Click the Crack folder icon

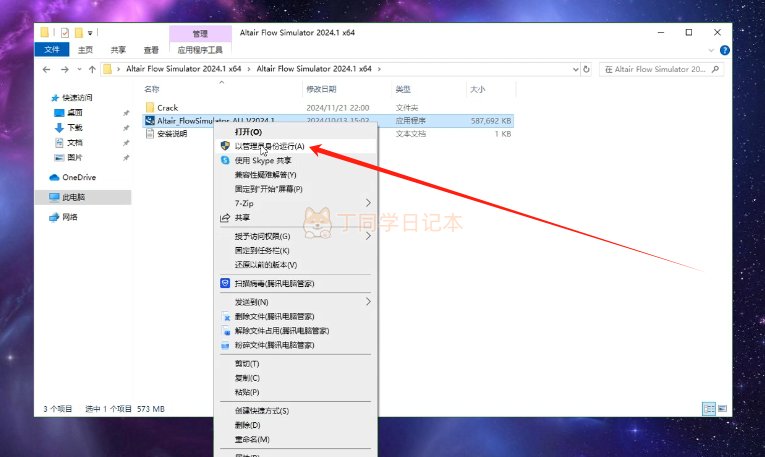pyautogui.click(x=150, y=107)
